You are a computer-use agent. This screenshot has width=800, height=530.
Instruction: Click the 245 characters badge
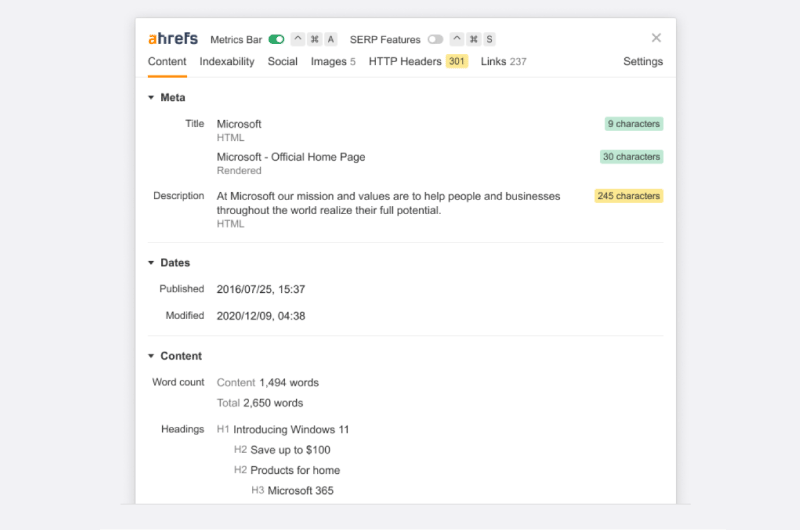tap(629, 196)
